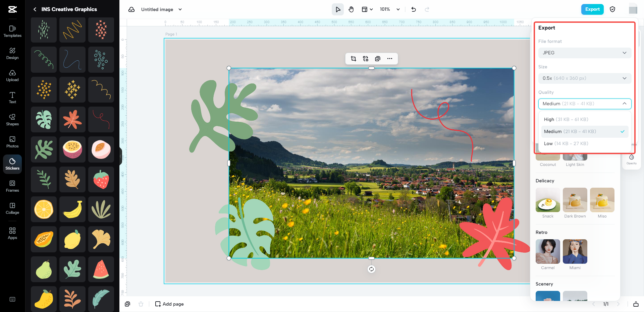This screenshot has height=312, width=644.
Task: Click the more options ellipsis icon
Action: coord(389,59)
